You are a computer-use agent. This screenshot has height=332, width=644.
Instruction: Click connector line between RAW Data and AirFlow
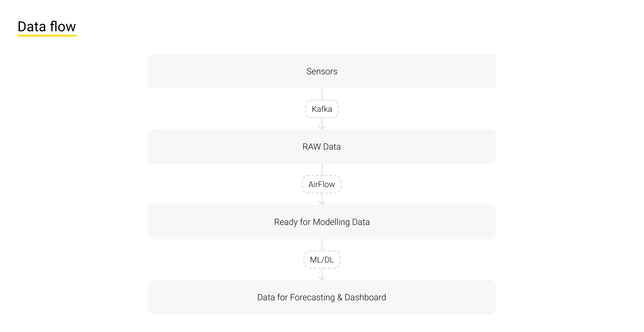point(322,170)
